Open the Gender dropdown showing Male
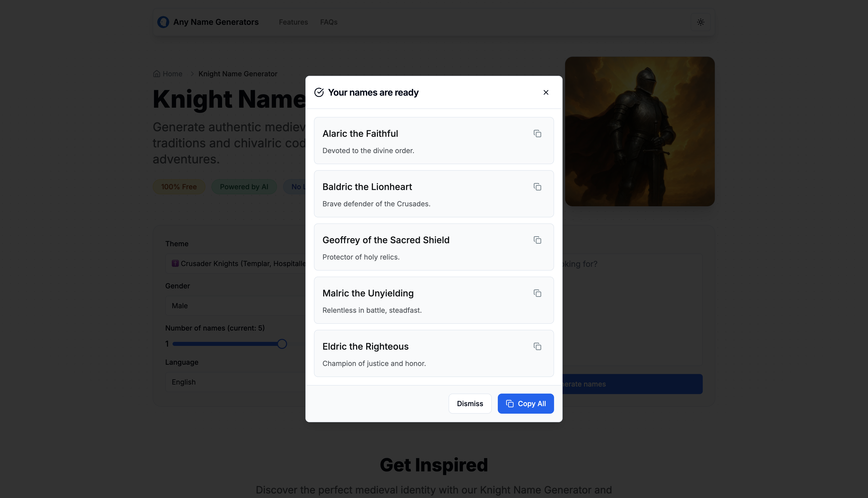Screen dimensions: 868x498 pos(236,305)
